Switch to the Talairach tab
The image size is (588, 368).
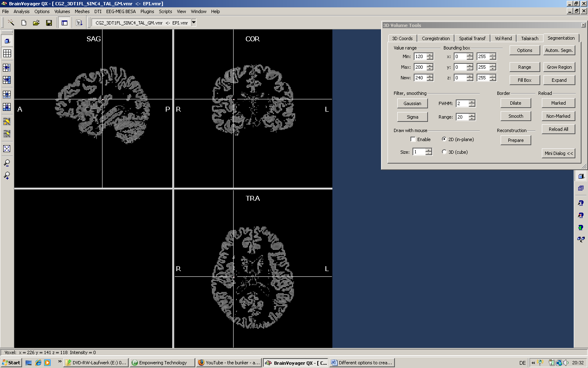pos(530,38)
